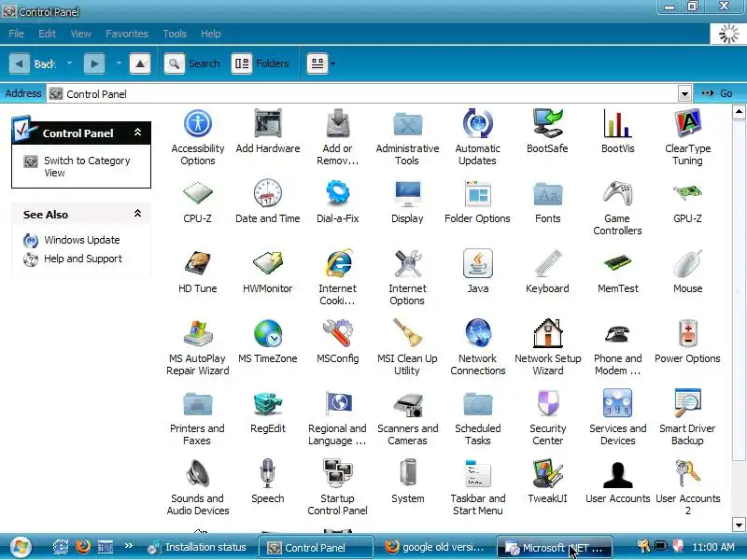Open the Java control panel icon
The image size is (747, 560).
(478, 263)
